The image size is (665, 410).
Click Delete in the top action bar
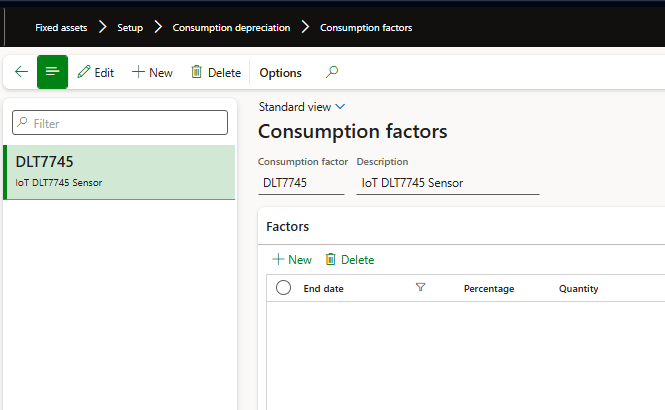(x=216, y=73)
